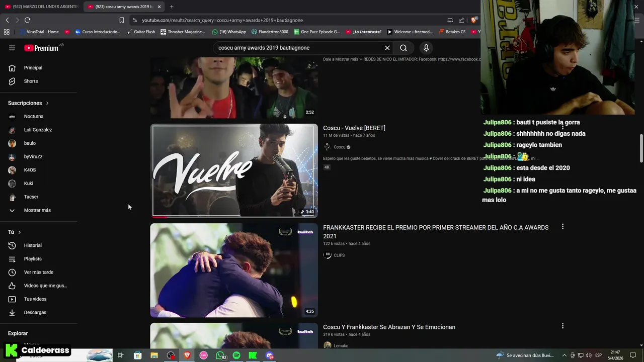644x362 pixels.
Task: Open the YouTube hamburger guide menu
Action: point(12,48)
